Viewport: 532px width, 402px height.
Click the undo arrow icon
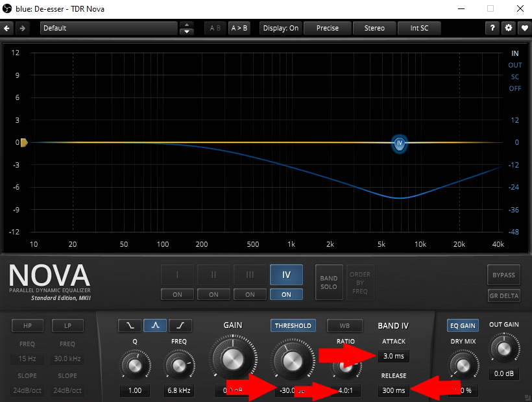click(x=8, y=28)
